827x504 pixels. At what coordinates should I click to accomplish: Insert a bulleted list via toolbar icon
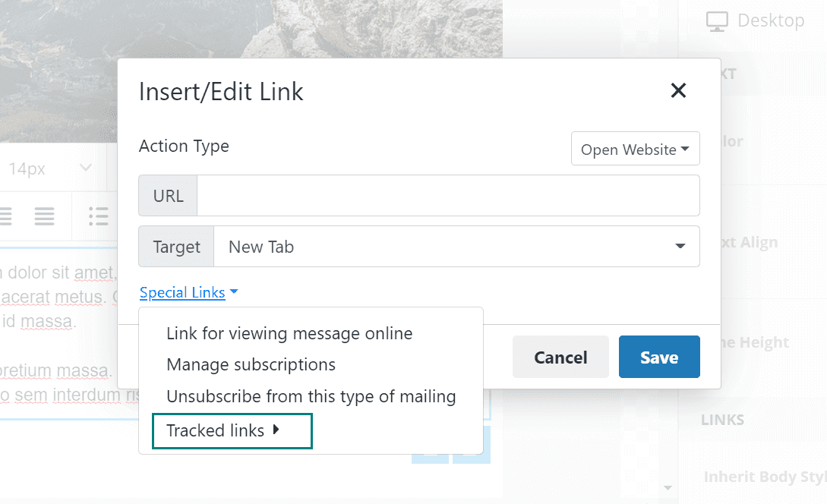coord(99,216)
